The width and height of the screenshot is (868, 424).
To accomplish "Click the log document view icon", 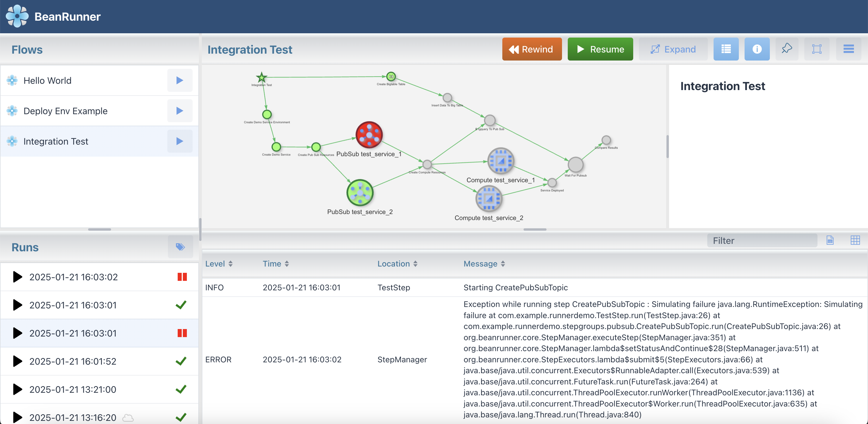I will pos(830,240).
